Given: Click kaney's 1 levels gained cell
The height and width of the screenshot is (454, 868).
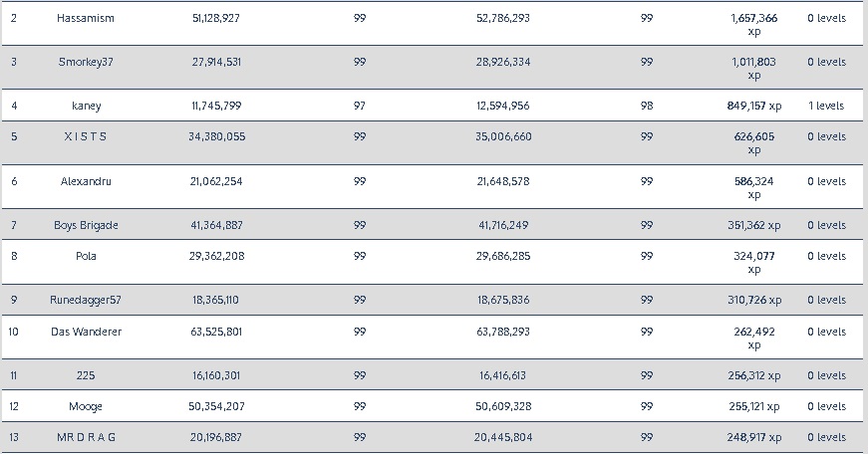Looking at the screenshot, I should pos(826,106).
